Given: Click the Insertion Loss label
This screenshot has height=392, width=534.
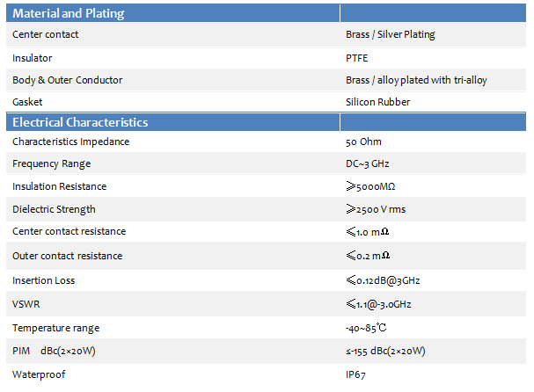Looking at the screenshot, I should (44, 280).
